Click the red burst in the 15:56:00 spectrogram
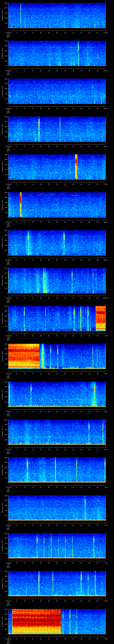The image size is (114, 644). (x=76, y=166)
